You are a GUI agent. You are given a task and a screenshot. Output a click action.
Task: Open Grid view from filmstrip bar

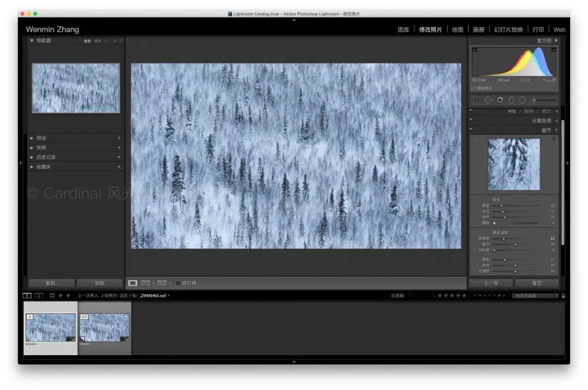[x=52, y=295]
